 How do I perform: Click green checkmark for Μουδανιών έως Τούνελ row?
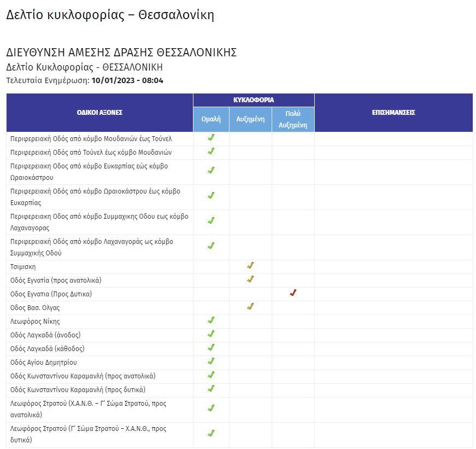click(x=211, y=138)
